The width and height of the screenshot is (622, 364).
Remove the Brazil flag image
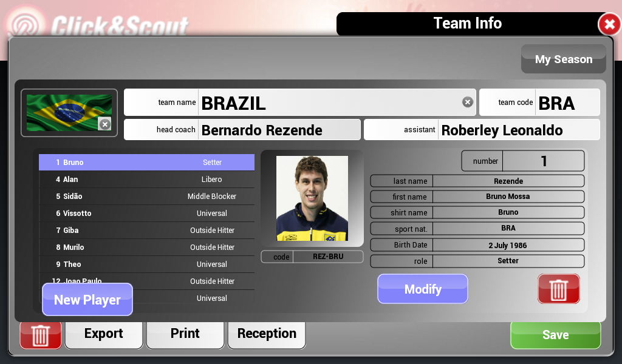[104, 124]
